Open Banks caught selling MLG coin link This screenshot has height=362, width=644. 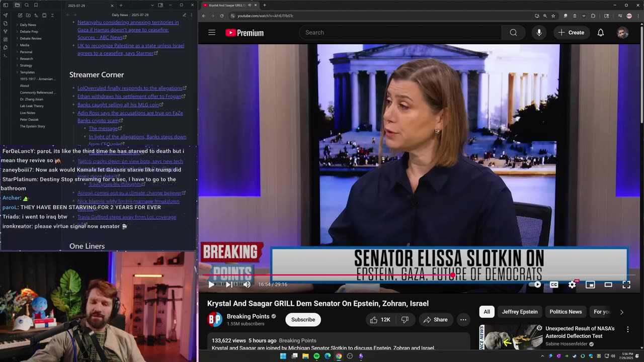tap(118, 105)
